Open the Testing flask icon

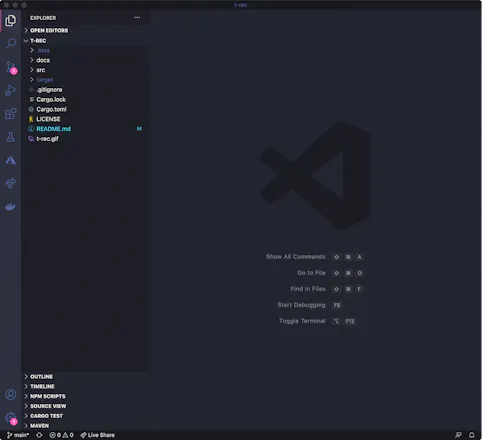pos(11,137)
